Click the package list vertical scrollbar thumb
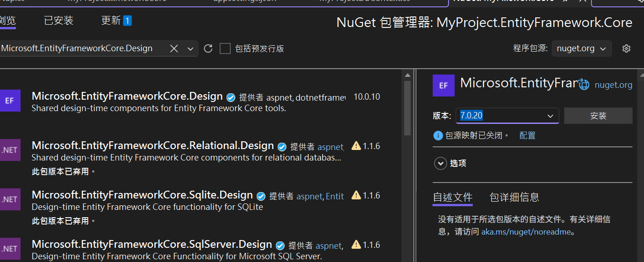Screen dimensions: 644x262 pos(408,108)
